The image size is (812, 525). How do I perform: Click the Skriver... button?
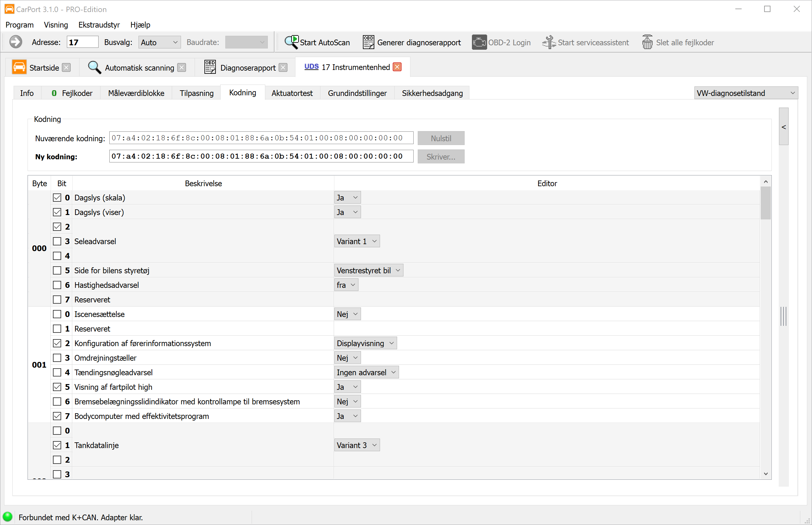(441, 157)
